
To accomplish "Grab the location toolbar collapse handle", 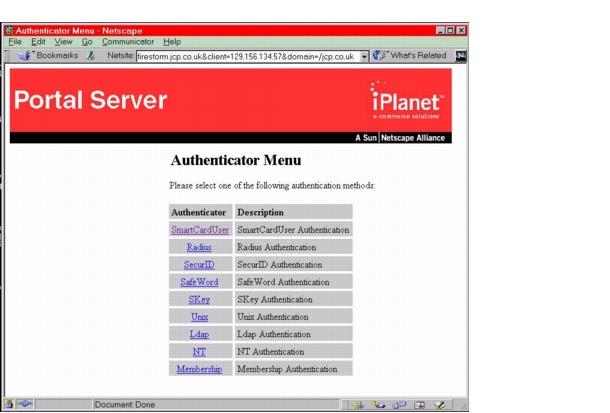I will click(7, 56).
